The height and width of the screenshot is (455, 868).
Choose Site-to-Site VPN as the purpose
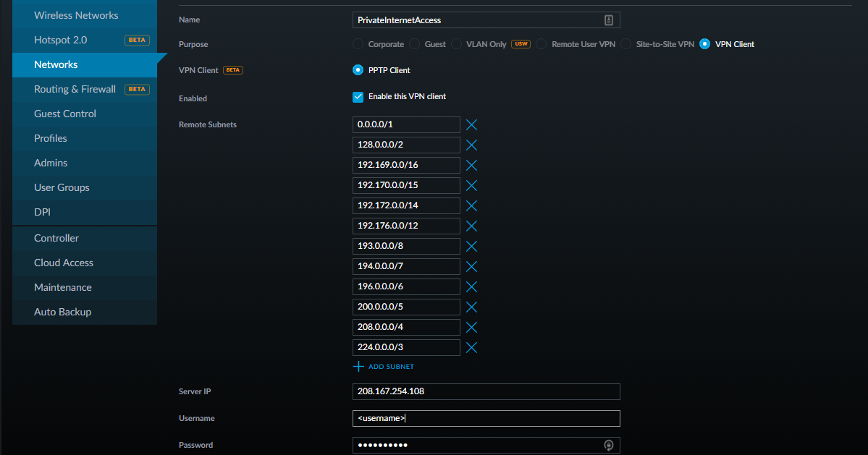[x=625, y=43]
